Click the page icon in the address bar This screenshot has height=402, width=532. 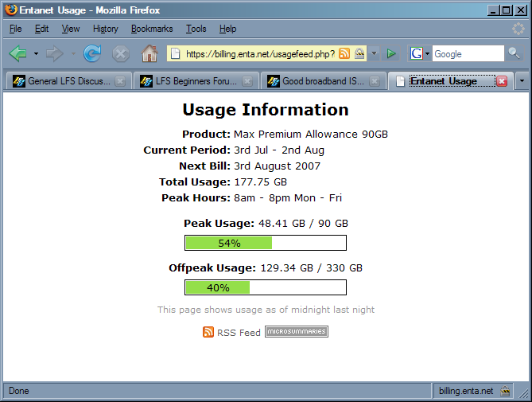pyautogui.click(x=175, y=53)
